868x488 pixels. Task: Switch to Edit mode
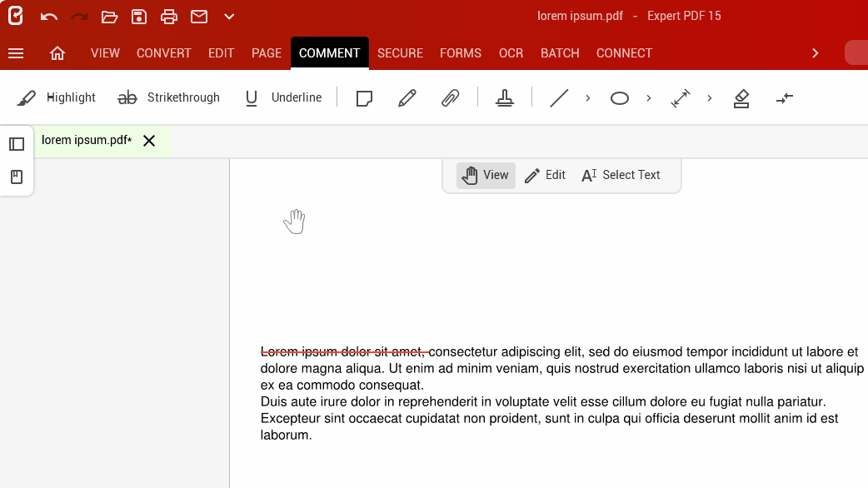coord(545,176)
